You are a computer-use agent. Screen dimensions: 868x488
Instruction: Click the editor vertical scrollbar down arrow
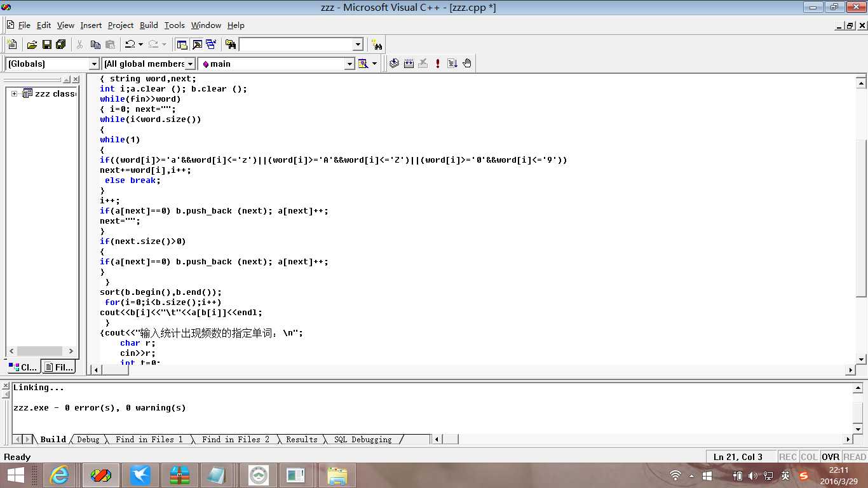click(862, 359)
